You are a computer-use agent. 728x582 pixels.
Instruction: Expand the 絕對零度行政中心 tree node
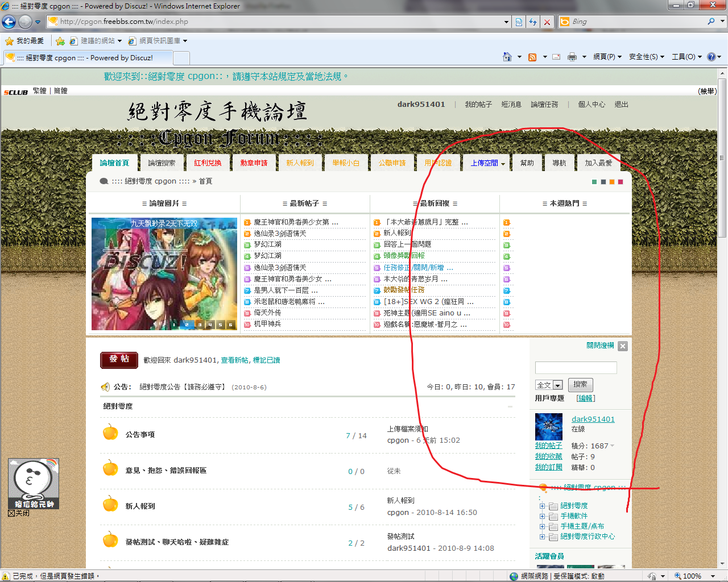pos(542,537)
